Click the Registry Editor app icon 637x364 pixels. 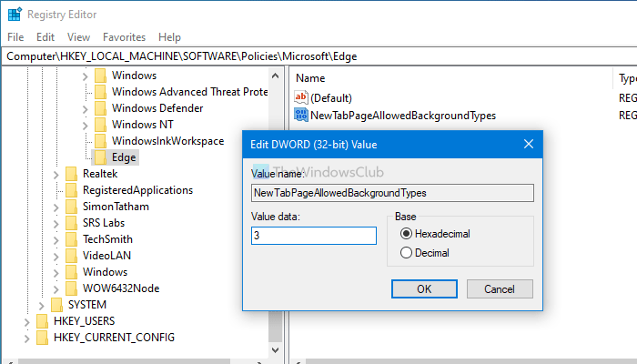click(x=15, y=15)
